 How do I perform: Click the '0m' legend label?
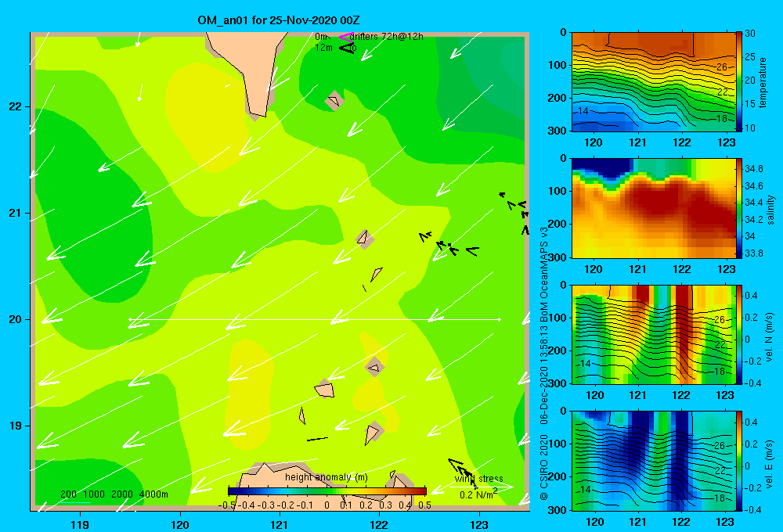click(321, 37)
